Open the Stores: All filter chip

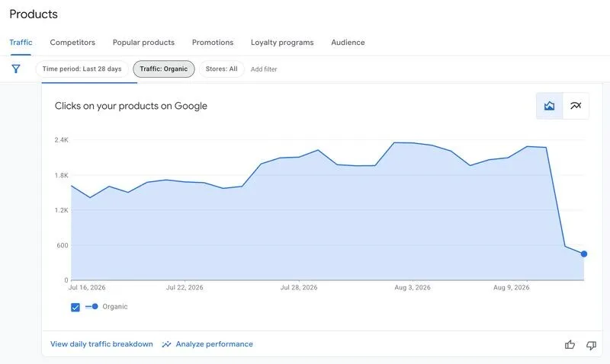(221, 69)
